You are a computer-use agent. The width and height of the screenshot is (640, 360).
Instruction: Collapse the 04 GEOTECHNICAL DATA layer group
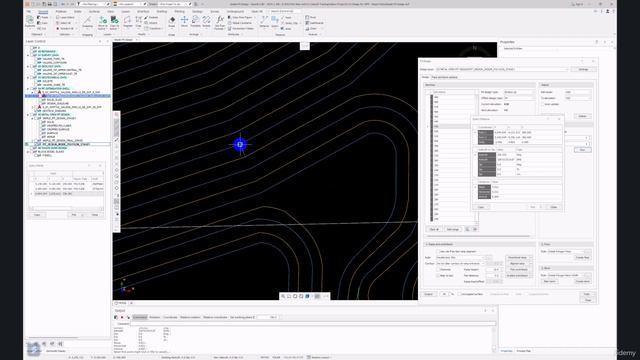(x=28, y=77)
